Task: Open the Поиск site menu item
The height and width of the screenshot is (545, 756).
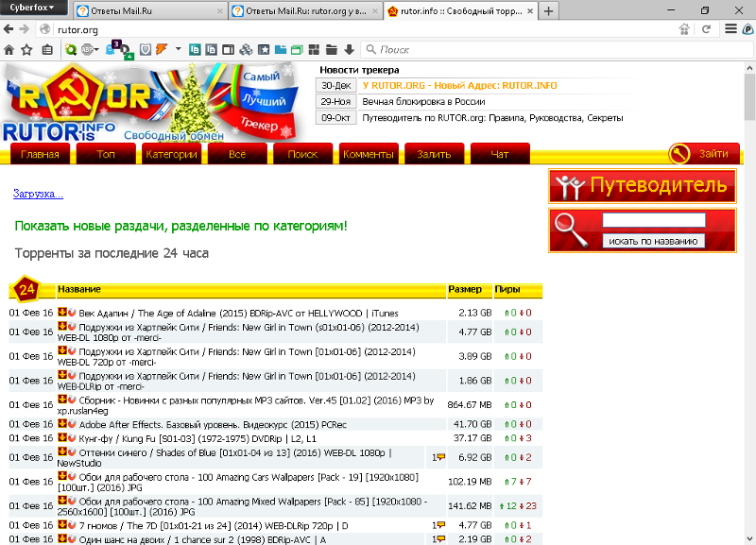Action: click(302, 154)
